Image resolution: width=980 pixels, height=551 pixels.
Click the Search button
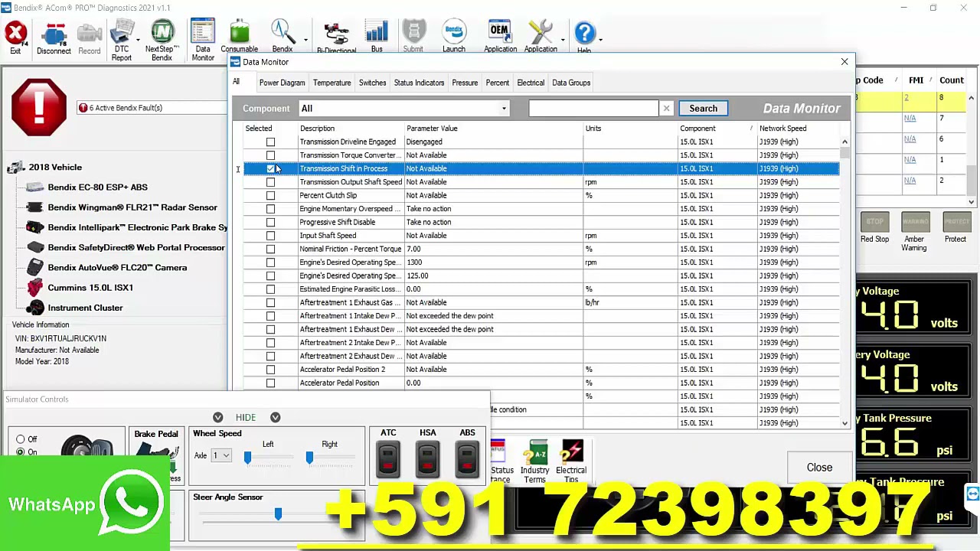(x=703, y=109)
